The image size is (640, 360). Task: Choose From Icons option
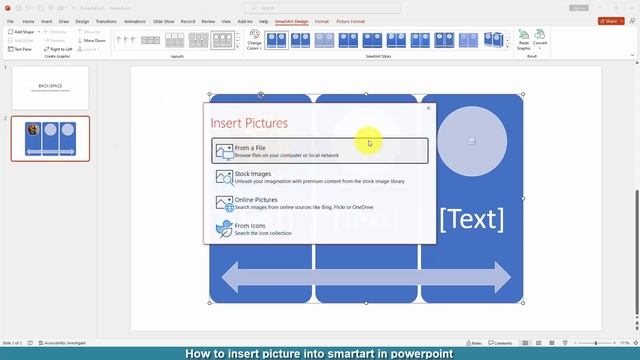click(x=320, y=229)
